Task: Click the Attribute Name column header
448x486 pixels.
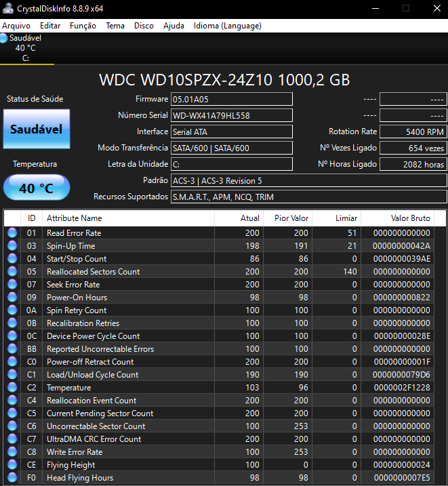Action: tap(128, 218)
